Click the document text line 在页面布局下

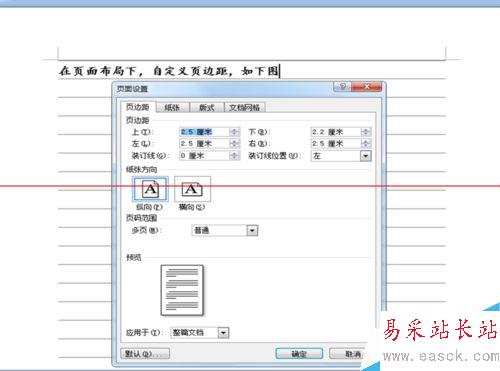point(169,71)
